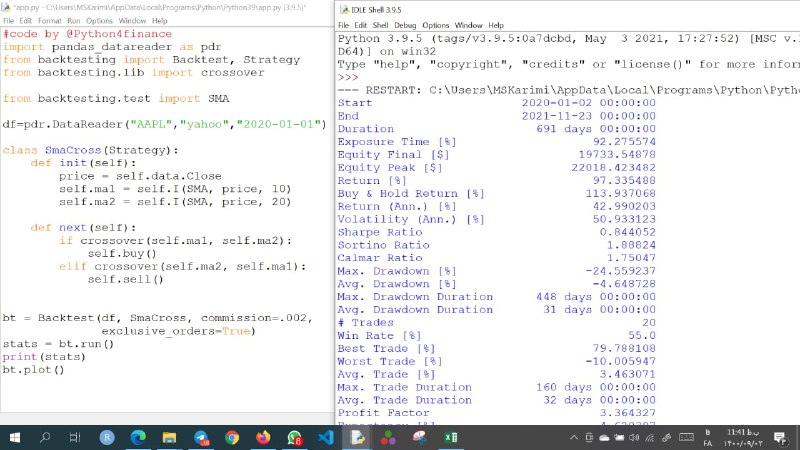The width and height of the screenshot is (800, 450).
Task: Open File menu in IDLE Shell
Action: pos(343,25)
